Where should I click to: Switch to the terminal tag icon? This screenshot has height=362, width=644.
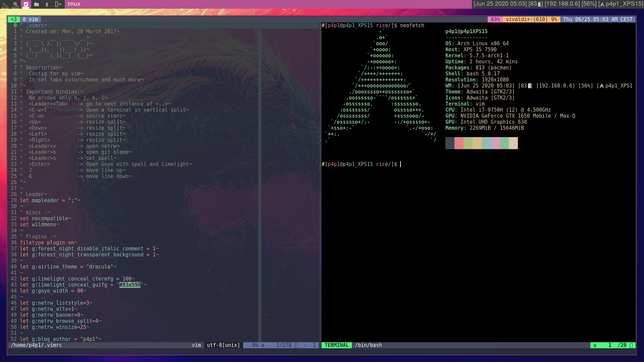click(5, 4)
